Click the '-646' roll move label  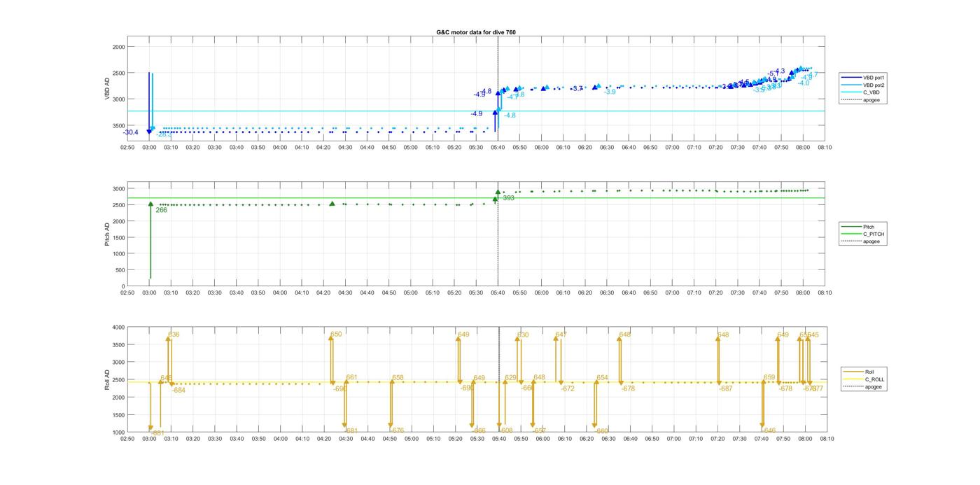click(768, 430)
